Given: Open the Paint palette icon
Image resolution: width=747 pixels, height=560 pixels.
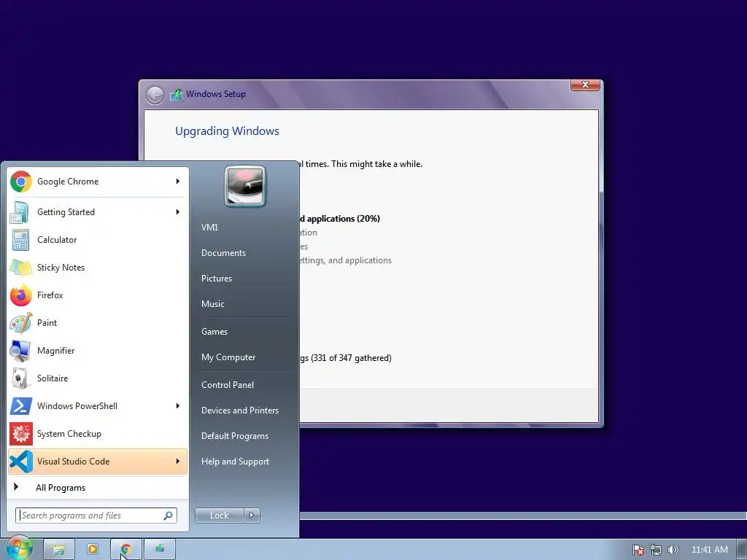Looking at the screenshot, I should tap(21, 323).
